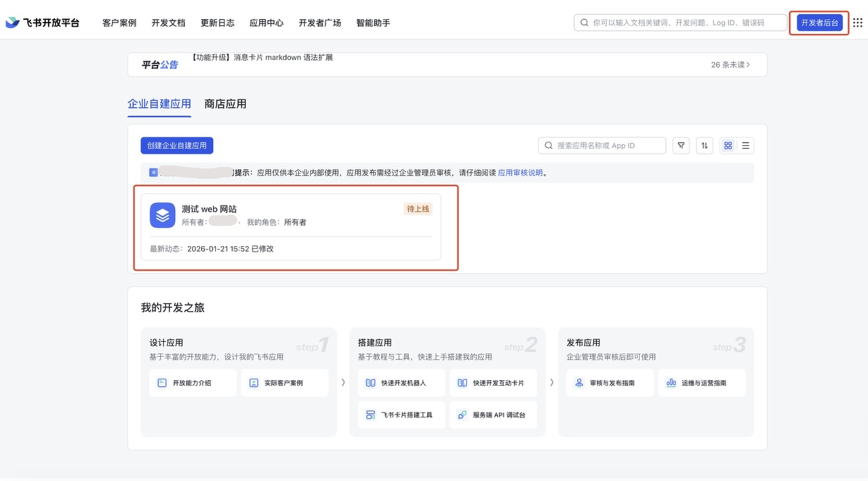Image resolution: width=868 pixels, height=481 pixels.
Task: Open the 实际客户案例 card
Action: pos(285,383)
